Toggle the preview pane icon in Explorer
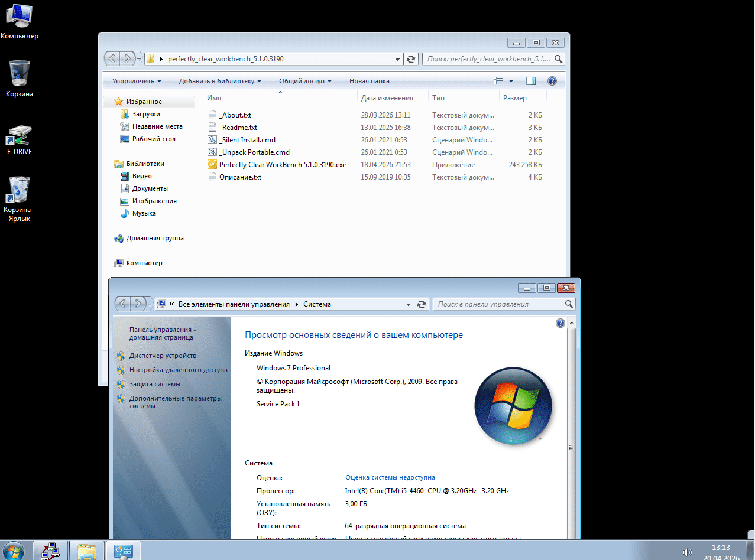 [x=530, y=81]
